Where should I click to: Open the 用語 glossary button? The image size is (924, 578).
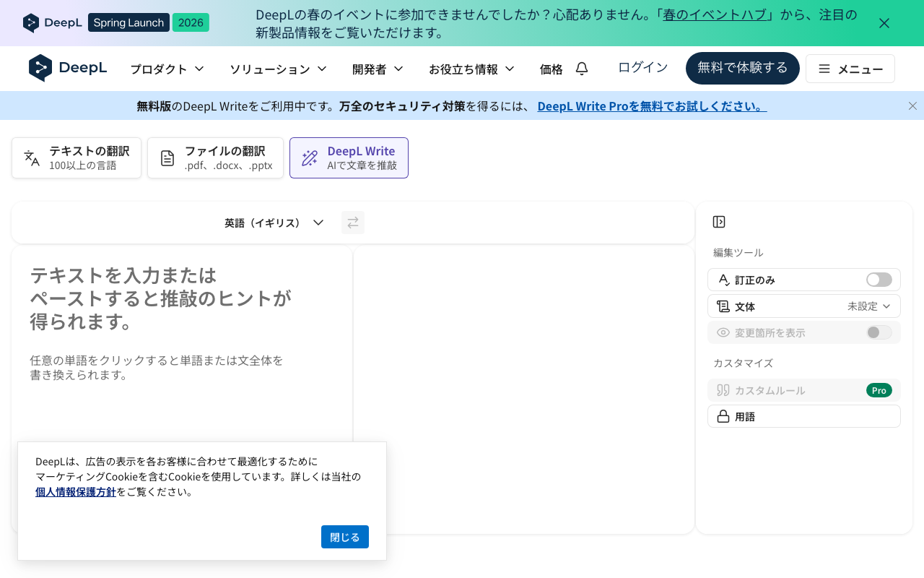(x=804, y=416)
